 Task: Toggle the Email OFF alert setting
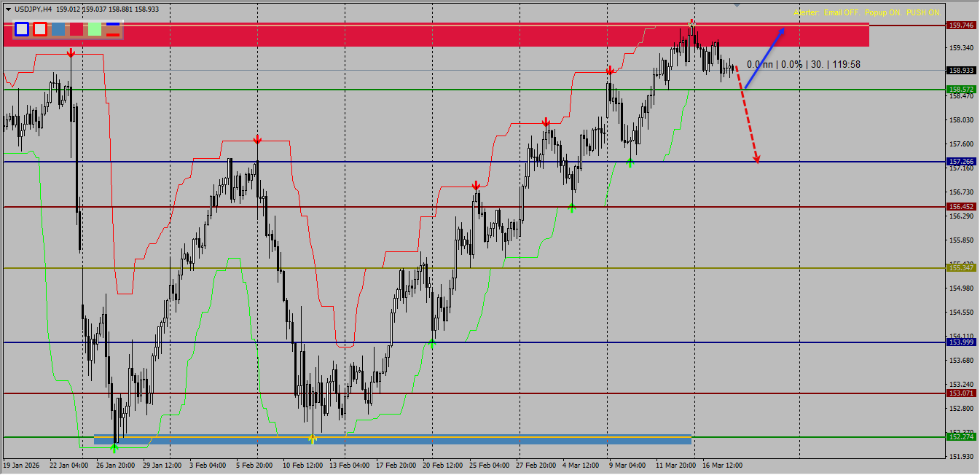pyautogui.click(x=843, y=12)
